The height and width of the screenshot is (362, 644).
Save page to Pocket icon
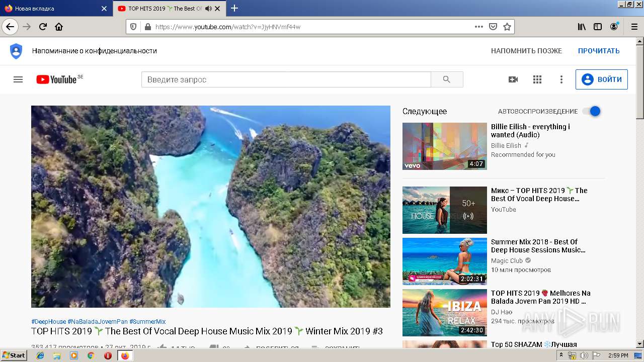[x=493, y=27]
